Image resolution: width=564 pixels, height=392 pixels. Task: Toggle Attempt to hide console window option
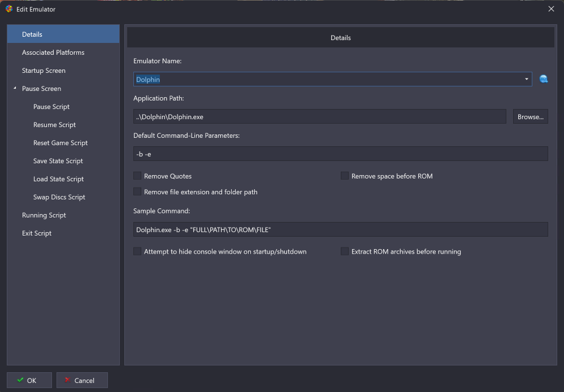[x=137, y=251]
